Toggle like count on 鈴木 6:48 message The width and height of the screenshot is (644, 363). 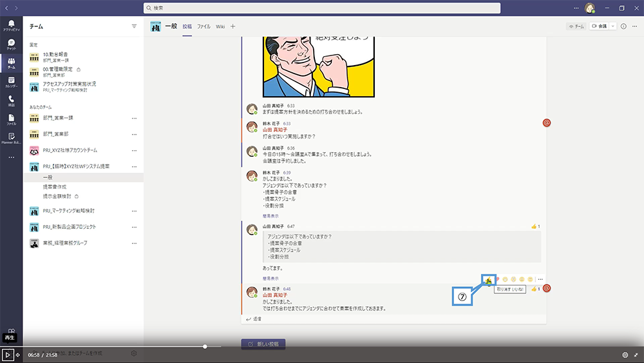pos(536,289)
